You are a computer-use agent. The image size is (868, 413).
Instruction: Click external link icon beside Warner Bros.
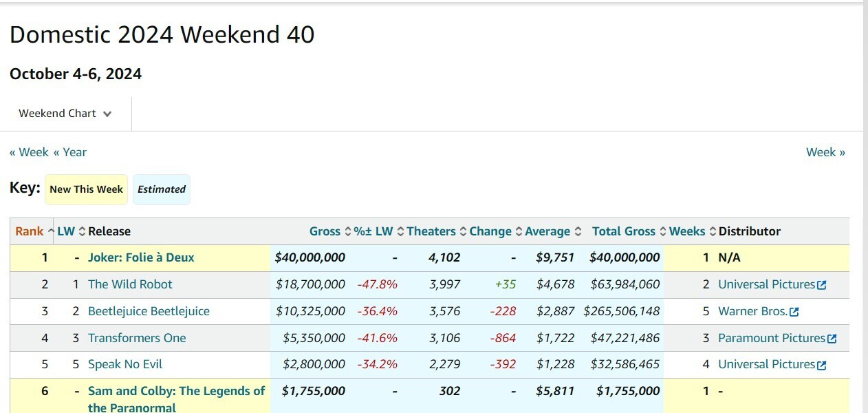[x=794, y=312]
